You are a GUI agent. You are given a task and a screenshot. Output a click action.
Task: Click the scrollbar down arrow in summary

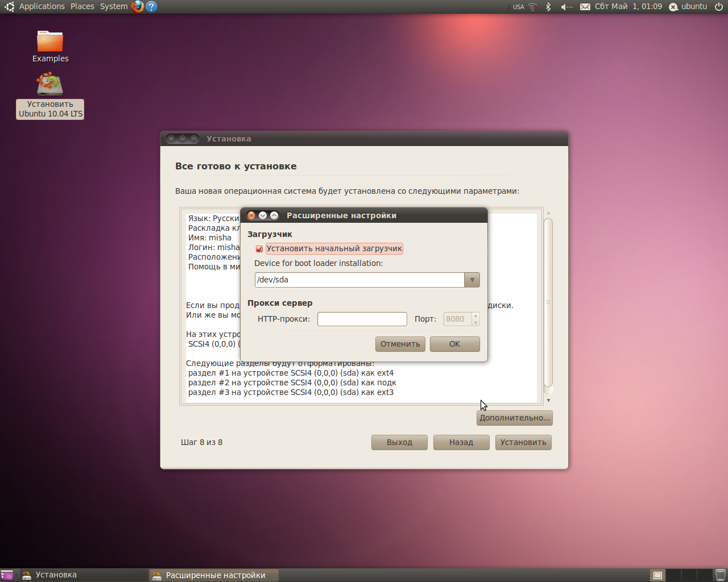[x=548, y=401]
